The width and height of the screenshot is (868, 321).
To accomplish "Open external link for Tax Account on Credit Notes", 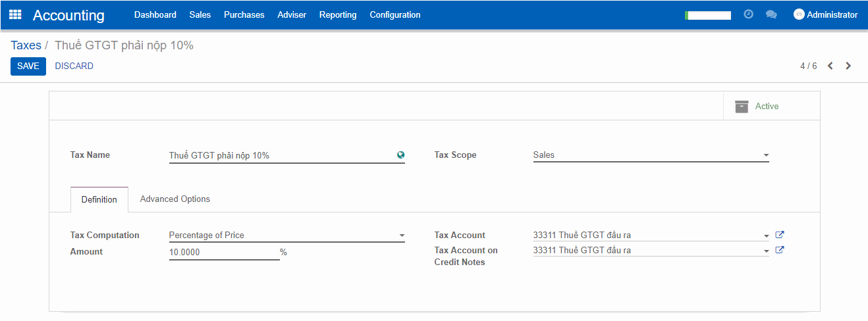I will (x=780, y=250).
